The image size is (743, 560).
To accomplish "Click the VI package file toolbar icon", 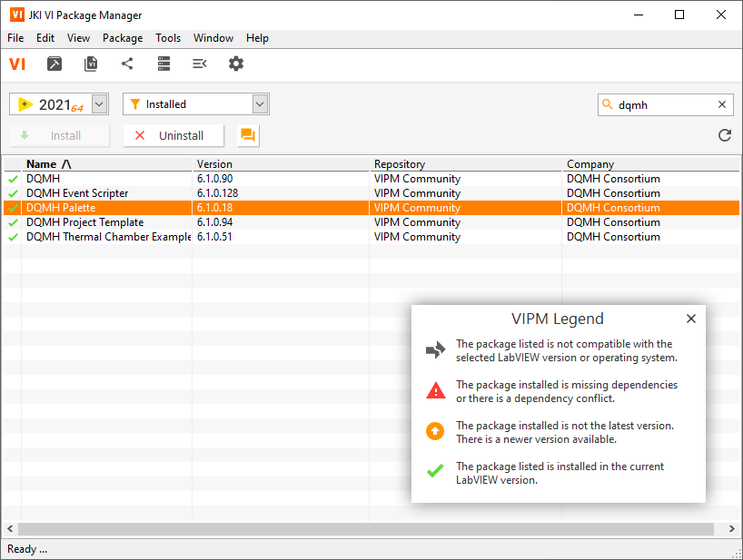I will [x=91, y=64].
